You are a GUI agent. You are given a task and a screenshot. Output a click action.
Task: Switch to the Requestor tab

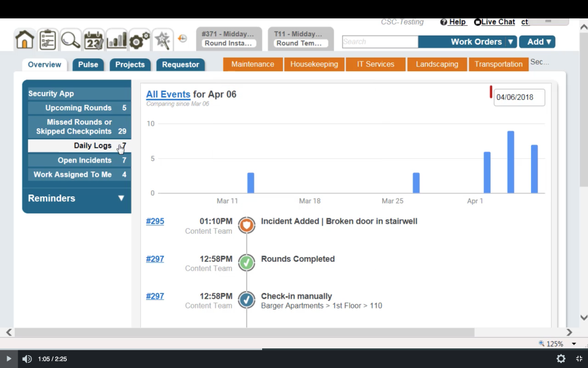pyautogui.click(x=180, y=64)
